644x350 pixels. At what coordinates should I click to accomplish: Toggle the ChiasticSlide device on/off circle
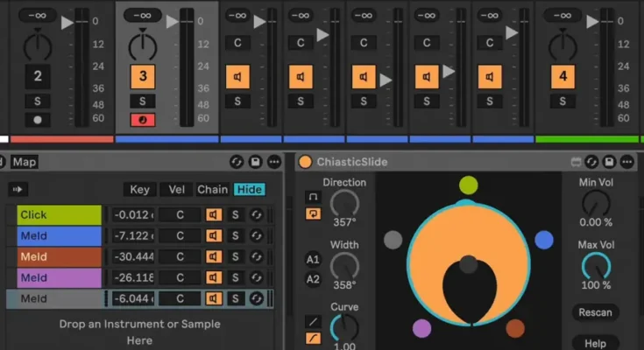[x=305, y=162]
